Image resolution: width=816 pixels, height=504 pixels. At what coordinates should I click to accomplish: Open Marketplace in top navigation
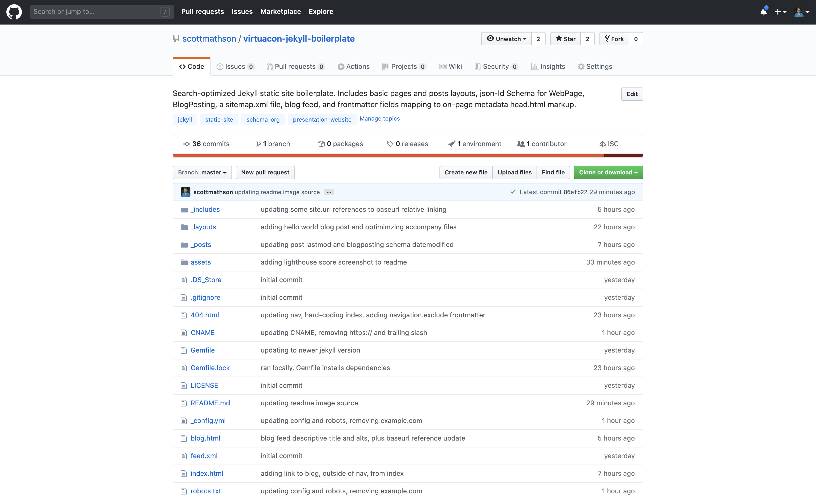[281, 12]
